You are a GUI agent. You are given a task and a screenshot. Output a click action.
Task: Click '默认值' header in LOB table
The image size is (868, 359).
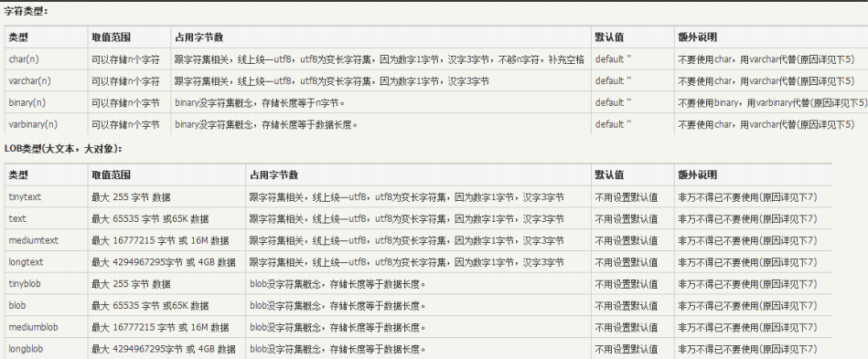610,174
